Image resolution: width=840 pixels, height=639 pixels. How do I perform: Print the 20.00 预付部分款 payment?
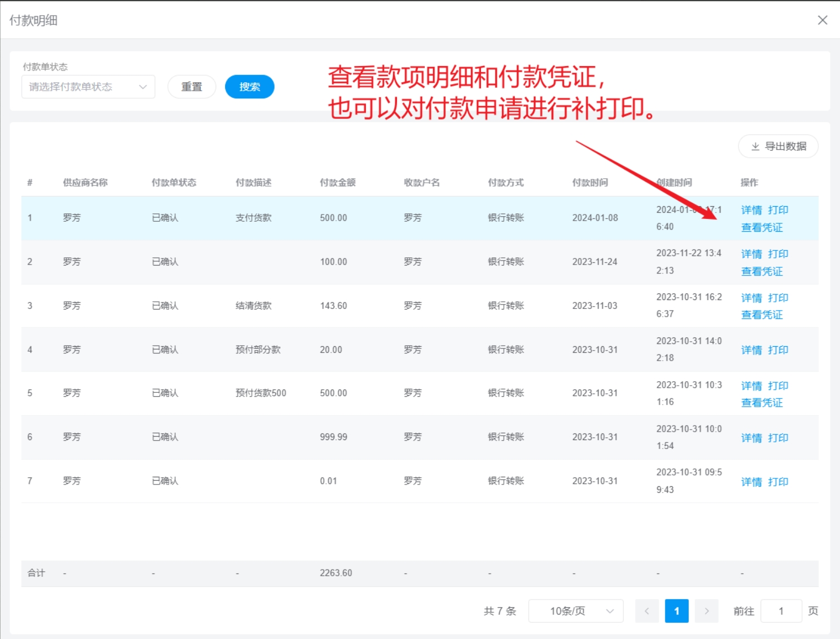click(x=778, y=350)
